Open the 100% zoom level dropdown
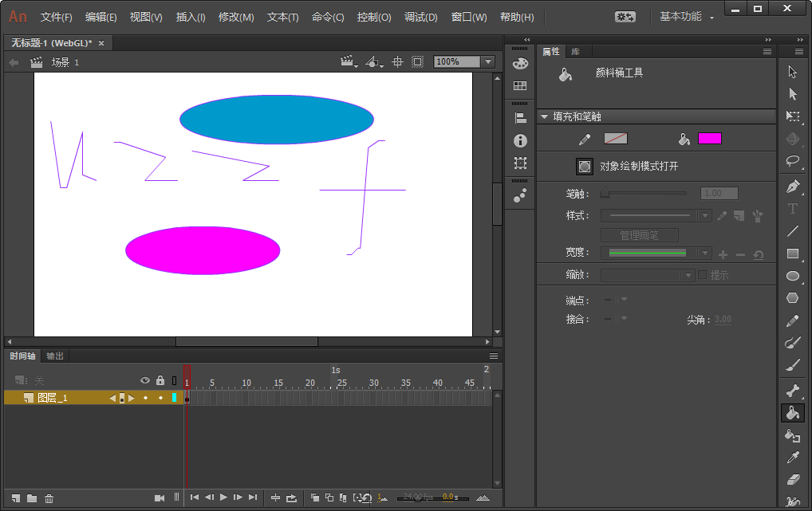812x511 pixels. coord(487,61)
